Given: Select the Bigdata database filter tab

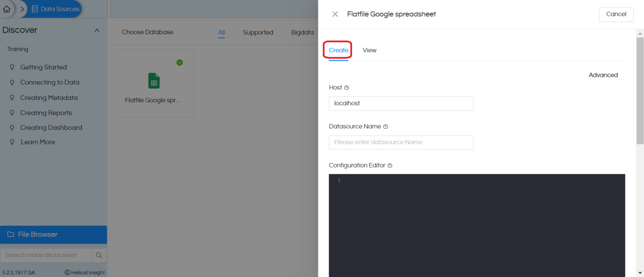Looking at the screenshot, I should pyautogui.click(x=303, y=32).
